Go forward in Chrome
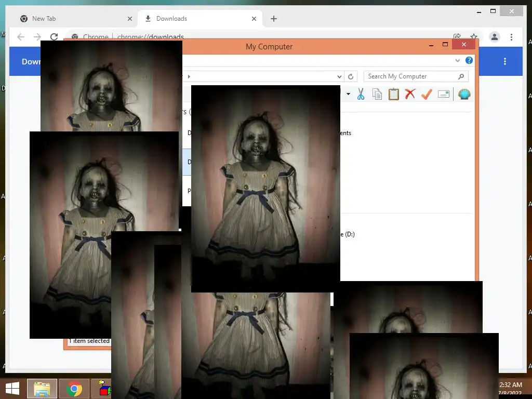 pos(37,37)
